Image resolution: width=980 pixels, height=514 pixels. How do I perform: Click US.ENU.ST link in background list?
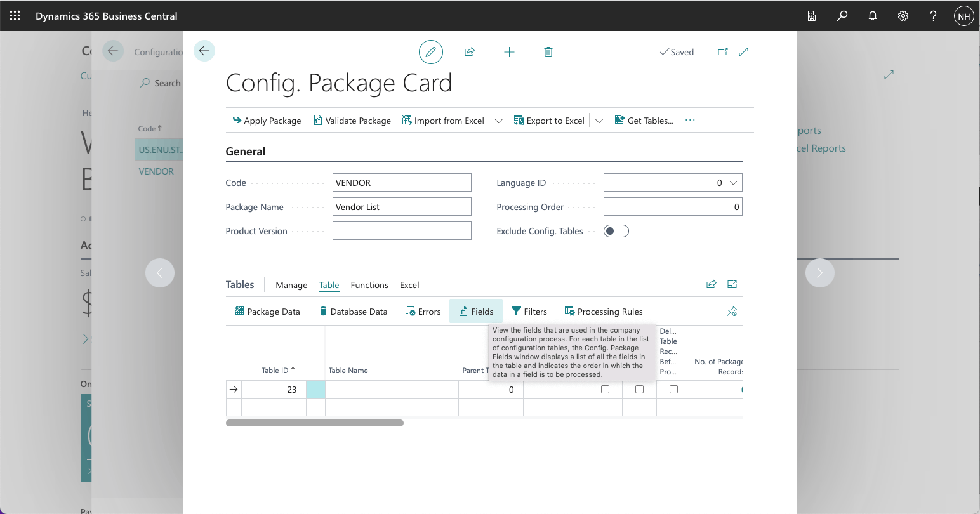tap(160, 150)
